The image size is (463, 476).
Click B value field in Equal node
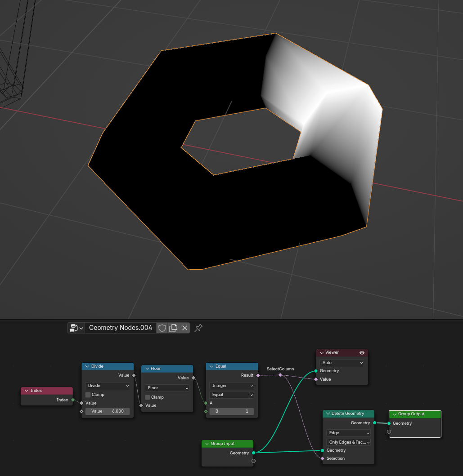coord(231,411)
